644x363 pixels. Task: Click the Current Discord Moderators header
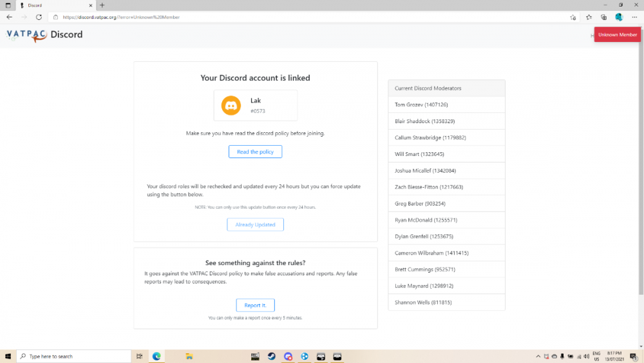tap(446, 88)
